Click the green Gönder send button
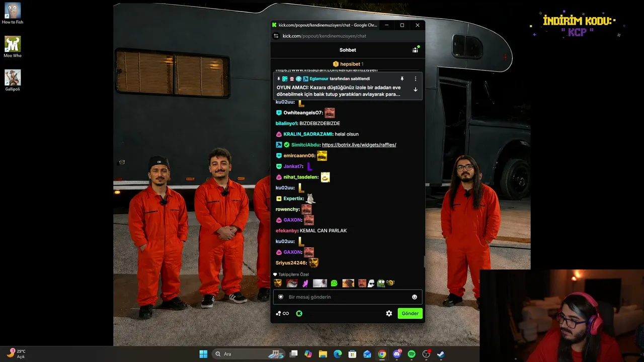 click(x=410, y=313)
